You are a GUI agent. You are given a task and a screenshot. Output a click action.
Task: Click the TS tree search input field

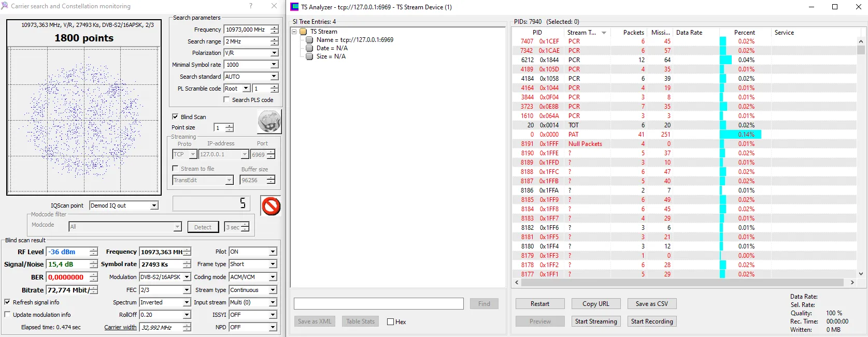[x=378, y=304]
